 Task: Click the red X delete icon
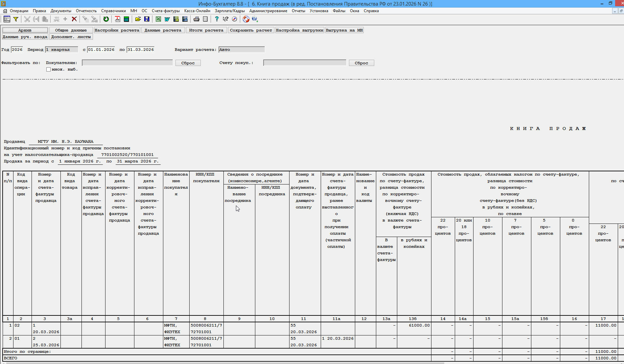point(74,19)
